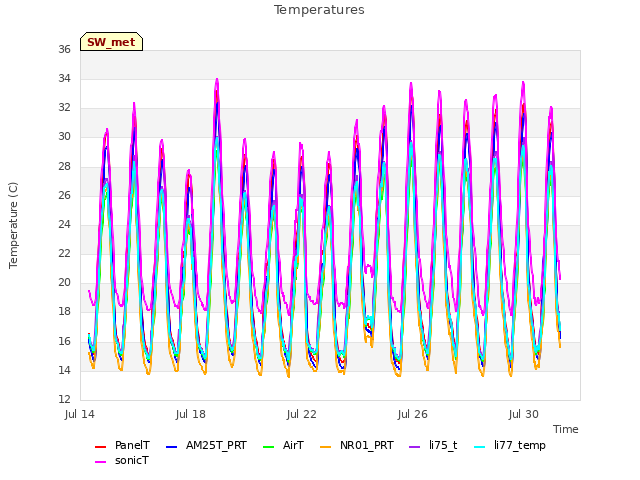Image resolution: width=640 pixels, height=480 pixels.
Task: Click the magenta sonicT legend swatch
Action: 100,462
